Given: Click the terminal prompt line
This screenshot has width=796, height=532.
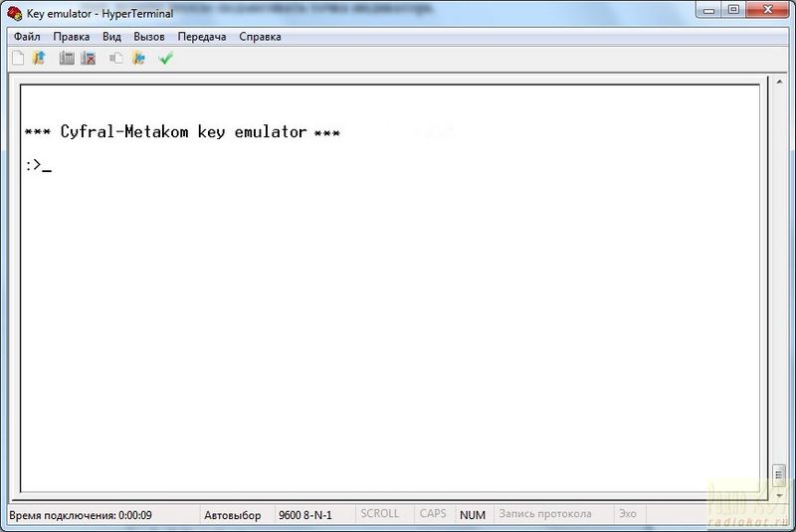Looking at the screenshot, I should 39,165.
